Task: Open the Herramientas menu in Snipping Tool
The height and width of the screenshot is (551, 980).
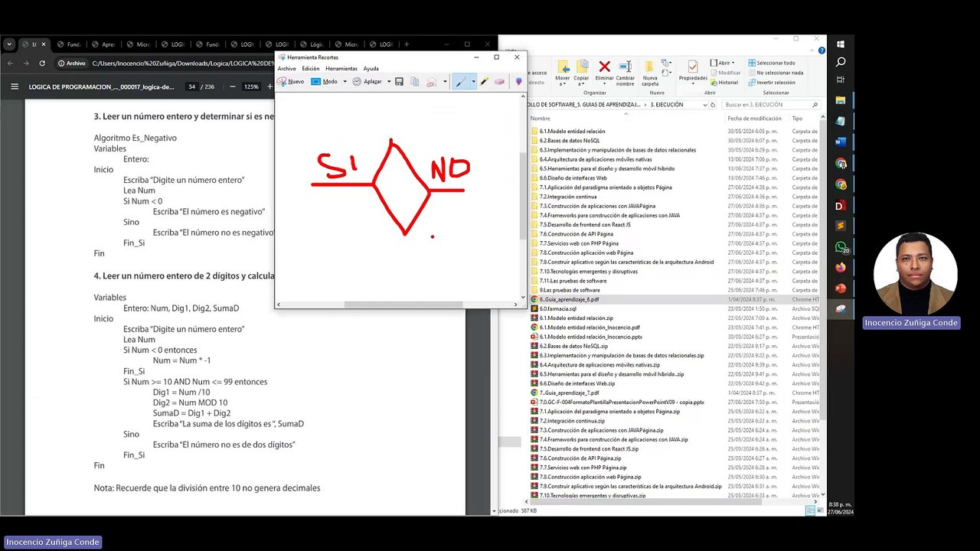Action: click(341, 69)
